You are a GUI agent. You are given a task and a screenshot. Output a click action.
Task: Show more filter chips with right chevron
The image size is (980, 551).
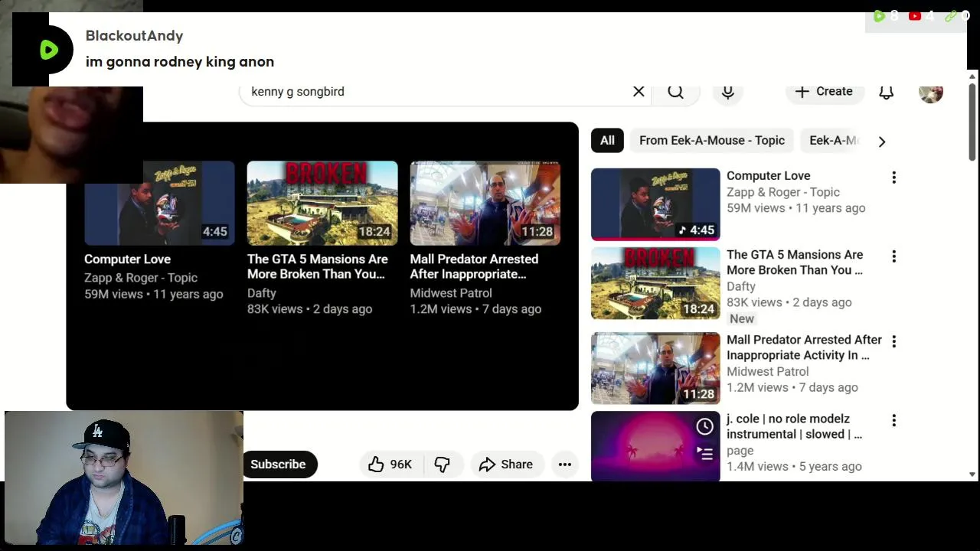click(x=882, y=141)
